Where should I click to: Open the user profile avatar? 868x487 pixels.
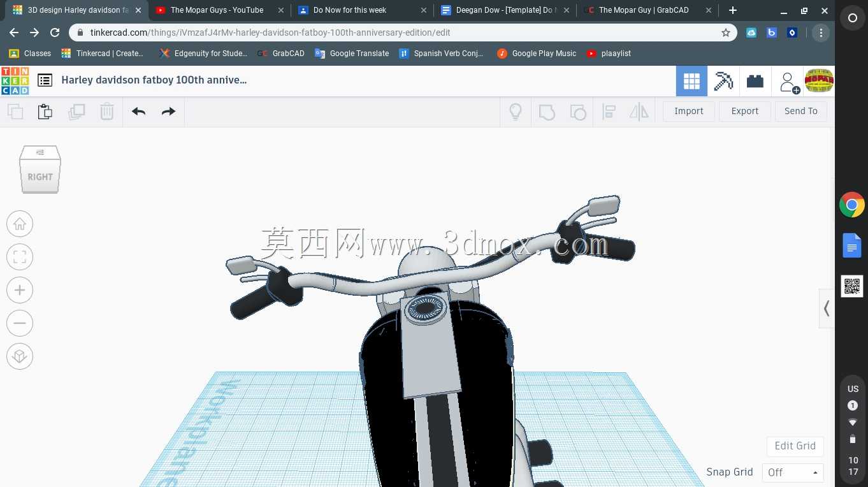click(x=820, y=81)
